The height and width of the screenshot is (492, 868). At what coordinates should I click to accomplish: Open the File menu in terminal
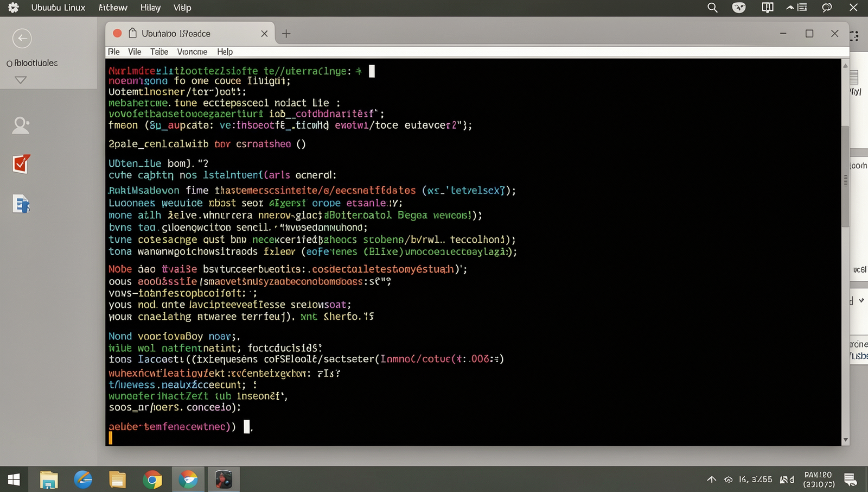click(114, 52)
